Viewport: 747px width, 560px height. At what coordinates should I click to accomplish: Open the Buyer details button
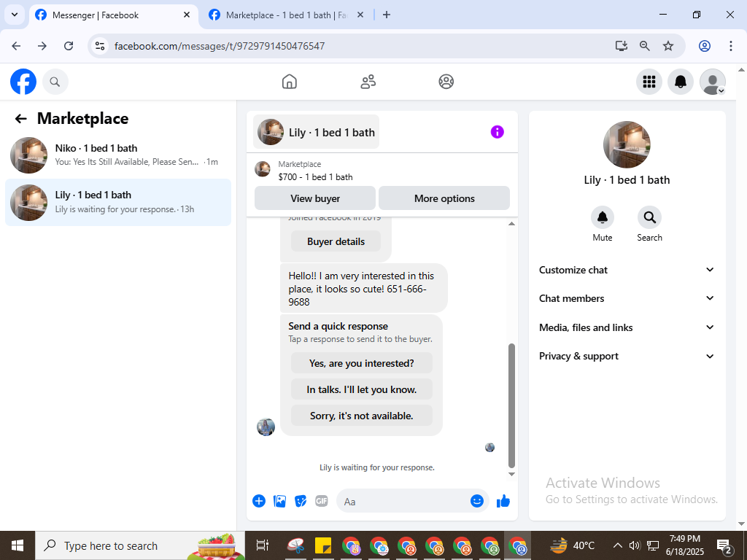point(336,241)
